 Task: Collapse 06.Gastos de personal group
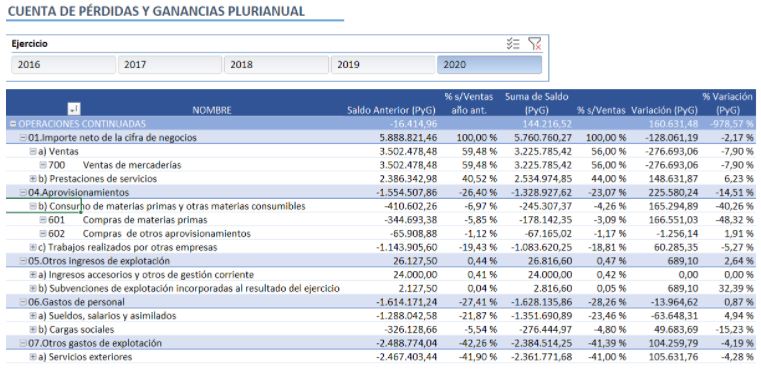(x=23, y=302)
